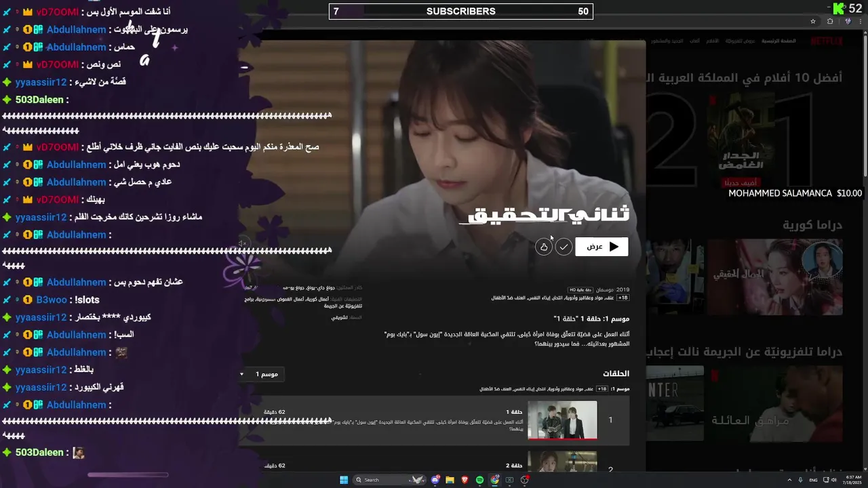Open the clock showing 6:37 AM
Screen dimensions: 868x488
click(852, 480)
